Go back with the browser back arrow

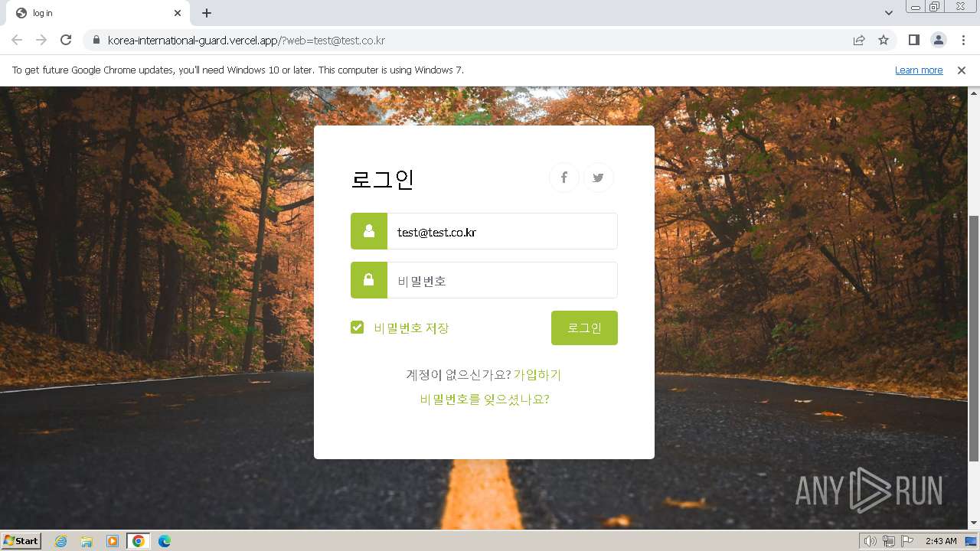(17, 41)
